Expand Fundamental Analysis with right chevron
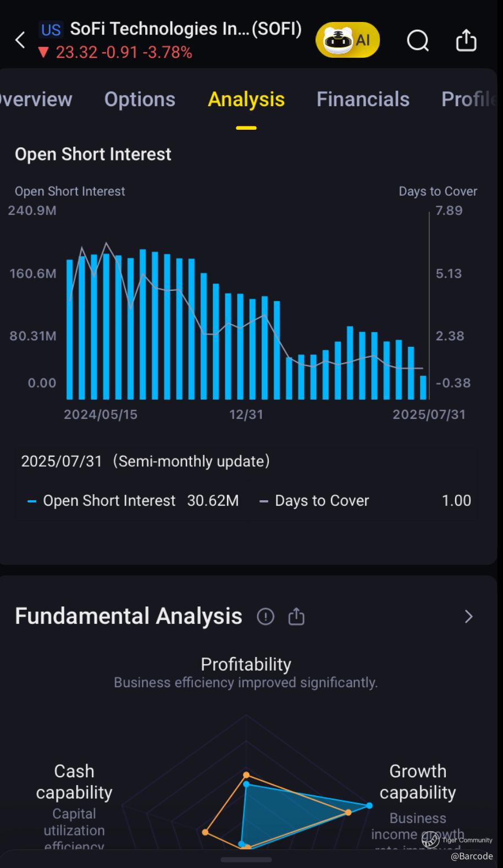The width and height of the screenshot is (503, 868). (x=468, y=617)
